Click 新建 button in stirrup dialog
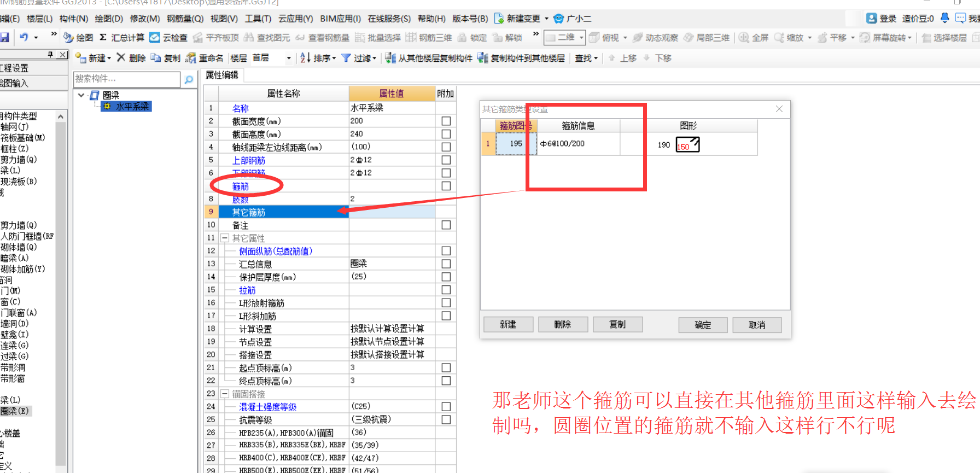 508,324
